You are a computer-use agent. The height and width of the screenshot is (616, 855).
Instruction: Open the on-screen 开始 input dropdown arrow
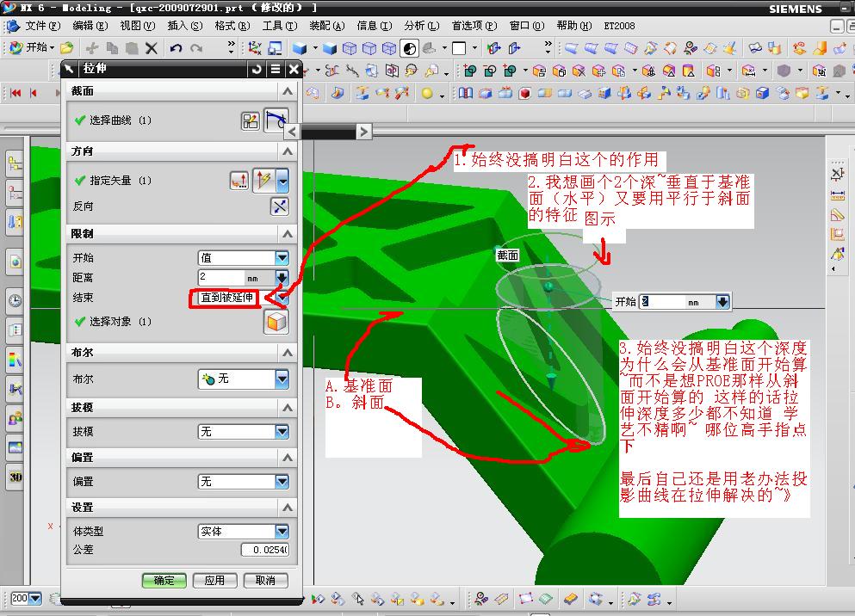pos(722,302)
